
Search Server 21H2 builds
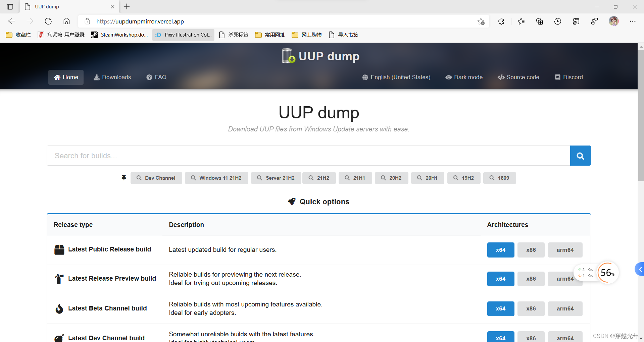point(276,178)
